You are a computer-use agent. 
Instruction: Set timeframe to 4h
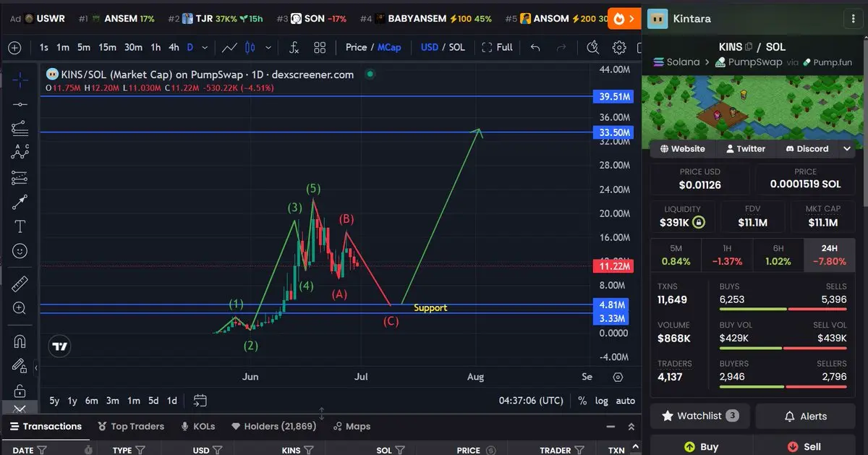tap(174, 47)
